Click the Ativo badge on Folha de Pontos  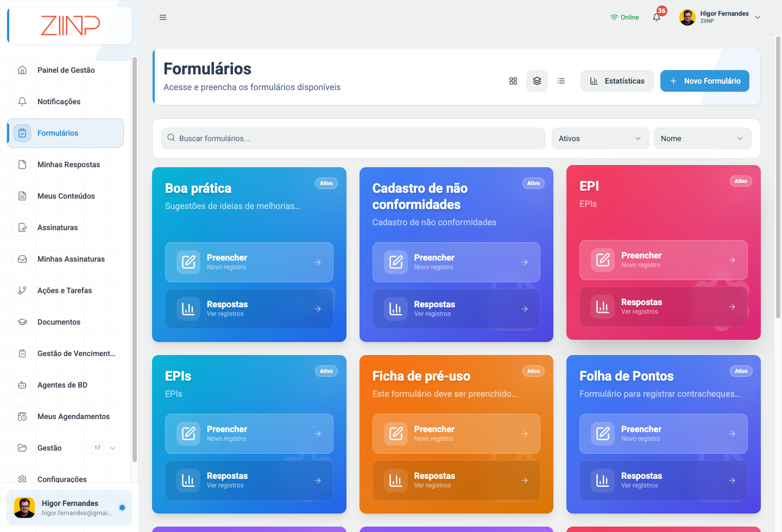[741, 371]
